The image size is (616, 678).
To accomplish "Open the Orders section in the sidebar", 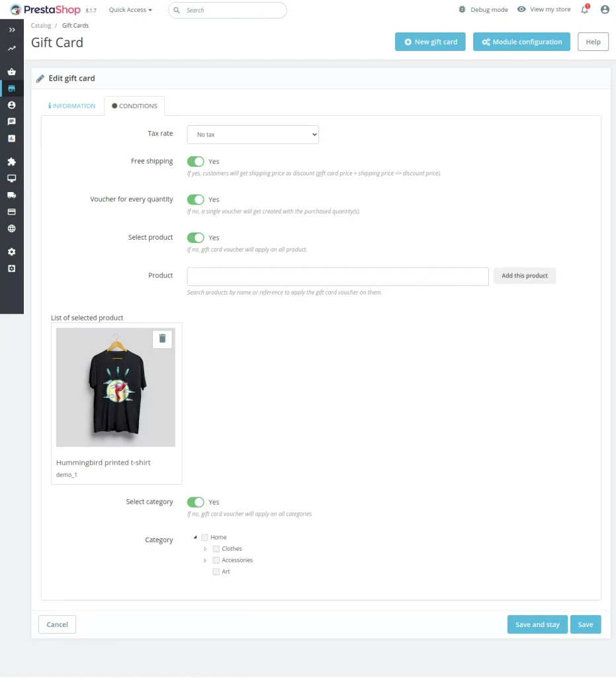I will pos(12,71).
